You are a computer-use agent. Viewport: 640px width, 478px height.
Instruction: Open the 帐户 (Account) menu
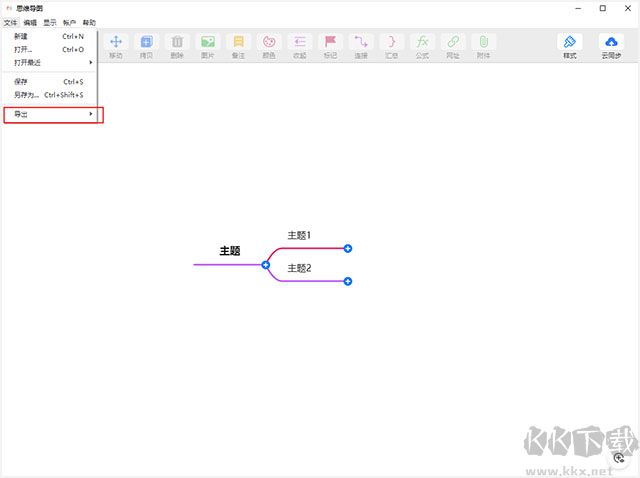click(x=69, y=22)
